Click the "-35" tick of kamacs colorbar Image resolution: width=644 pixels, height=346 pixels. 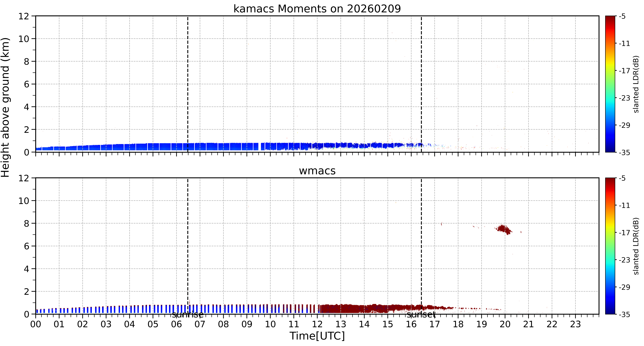[x=624, y=152]
